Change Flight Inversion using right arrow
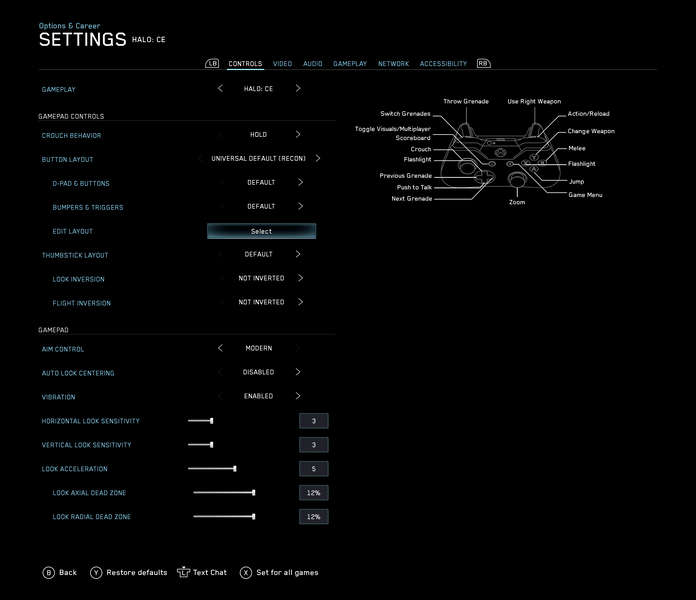The height and width of the screenshot is (600, 696). tap(301, 302)
